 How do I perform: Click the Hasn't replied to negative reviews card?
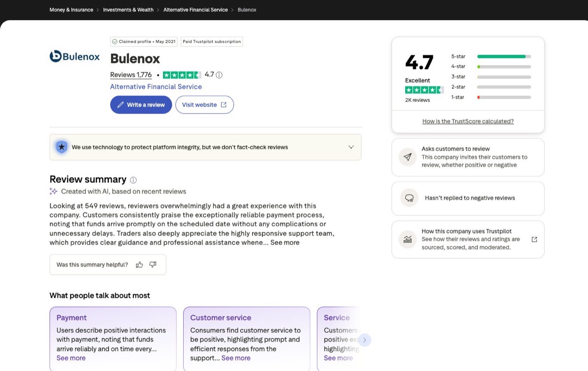click(468, 198)
